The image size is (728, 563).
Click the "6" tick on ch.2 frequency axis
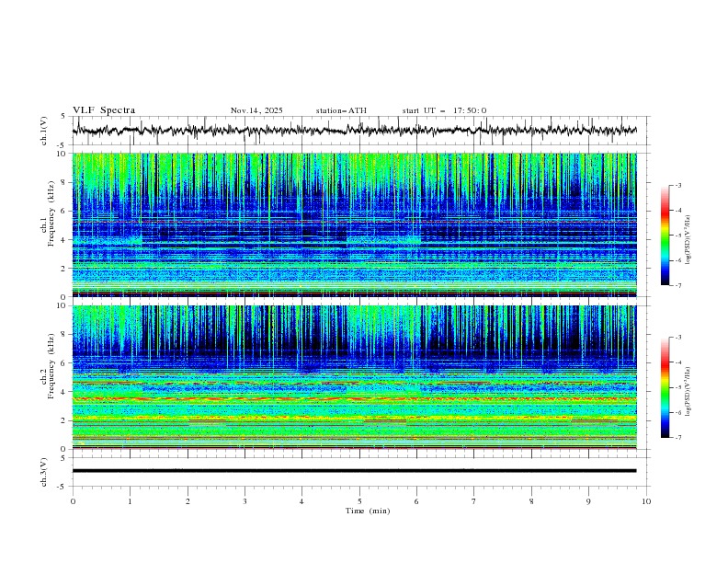63,363
